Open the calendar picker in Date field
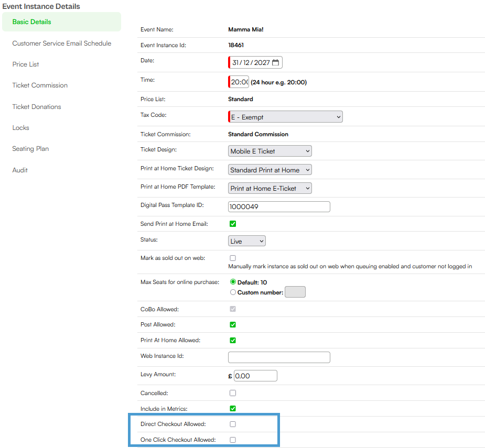Image resolution: width=485 pixels, height=448 pixels. click(275, 62)
